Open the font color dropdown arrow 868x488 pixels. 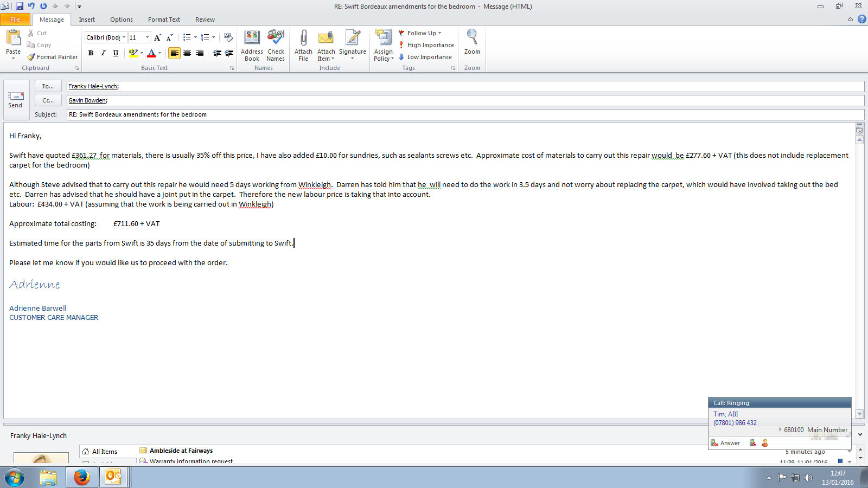pos(159,53)
